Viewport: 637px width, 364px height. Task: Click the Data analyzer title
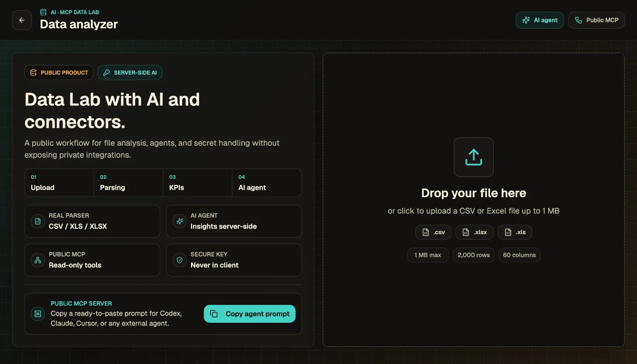pos(79,24)
